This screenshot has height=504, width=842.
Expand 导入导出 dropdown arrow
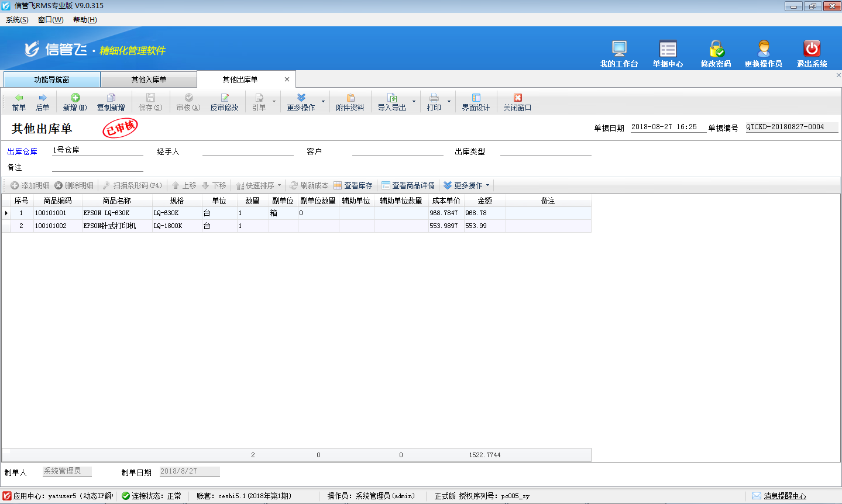[414, 102]
